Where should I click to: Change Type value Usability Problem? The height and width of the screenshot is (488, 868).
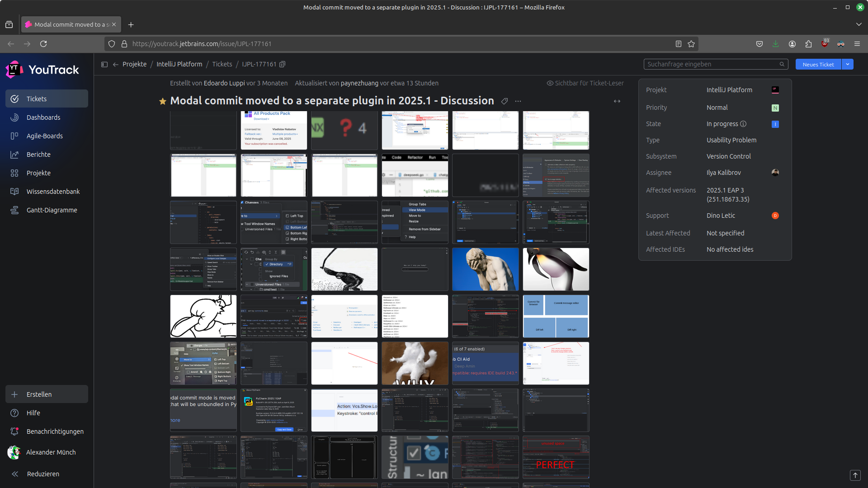pos(731,140)
